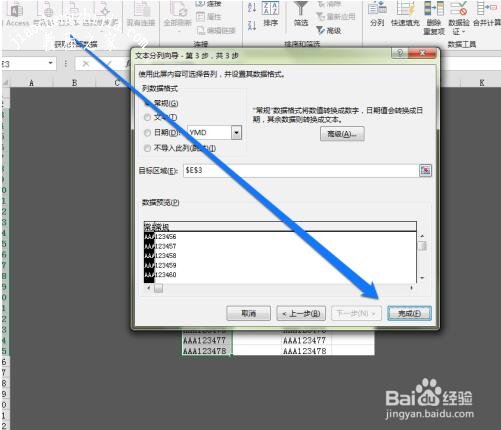The image size is (501, 430).
Task: Click the Finish (完成) button
Action: (409, 313)
